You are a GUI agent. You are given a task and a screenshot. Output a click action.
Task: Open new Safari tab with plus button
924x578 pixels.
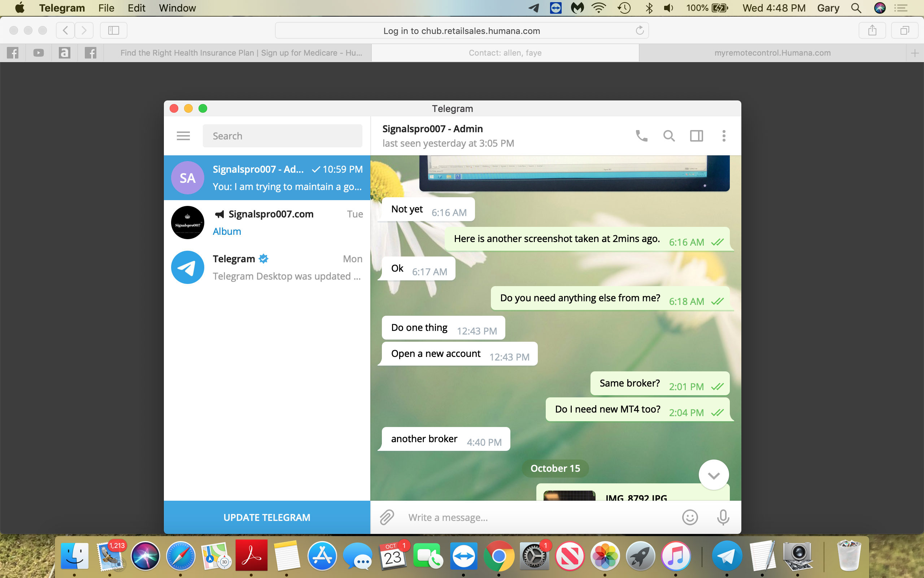915,53
